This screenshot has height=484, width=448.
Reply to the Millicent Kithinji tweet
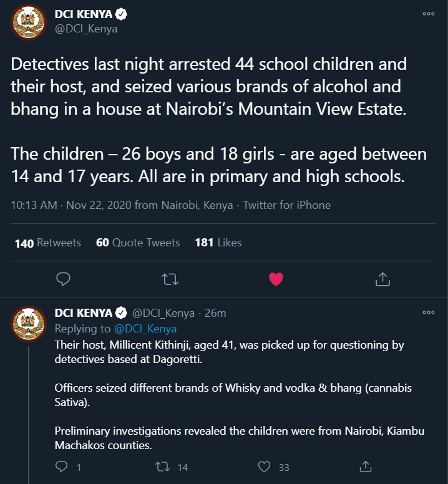(x=61, y=467)
